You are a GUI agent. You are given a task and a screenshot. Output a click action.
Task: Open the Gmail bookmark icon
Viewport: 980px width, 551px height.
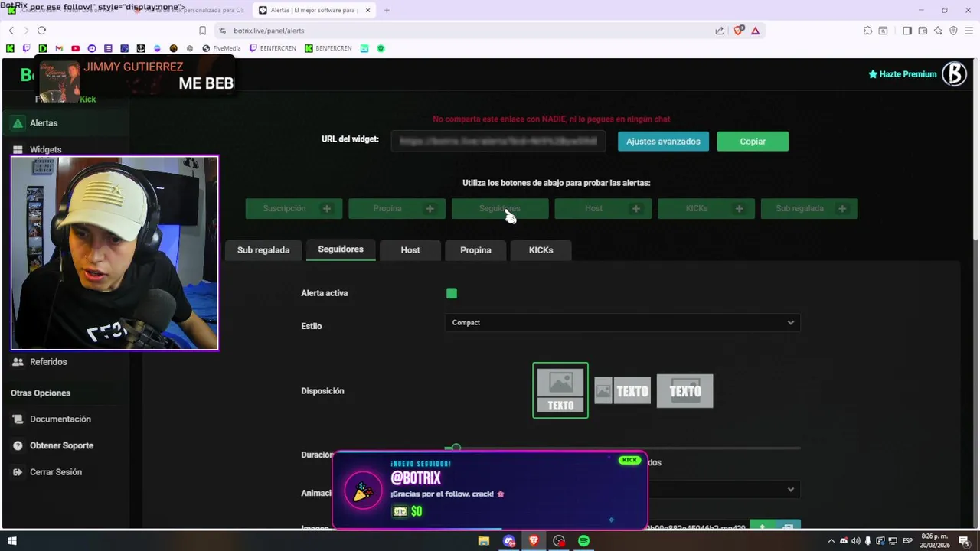(x=59, y=48)
